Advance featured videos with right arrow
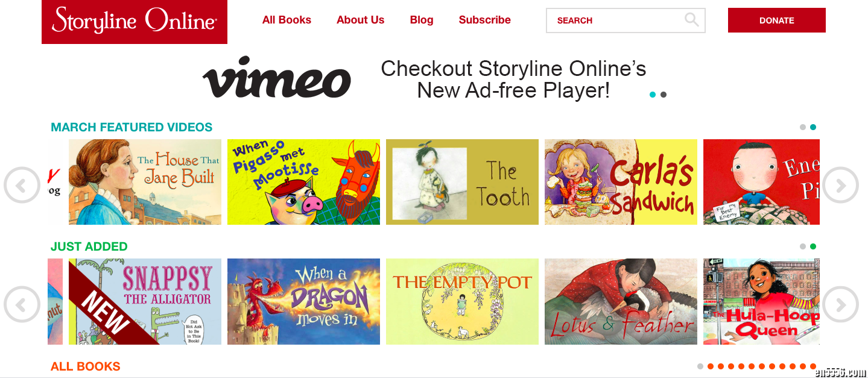This screenshot has height=379, width=868. tap(840, 185)
